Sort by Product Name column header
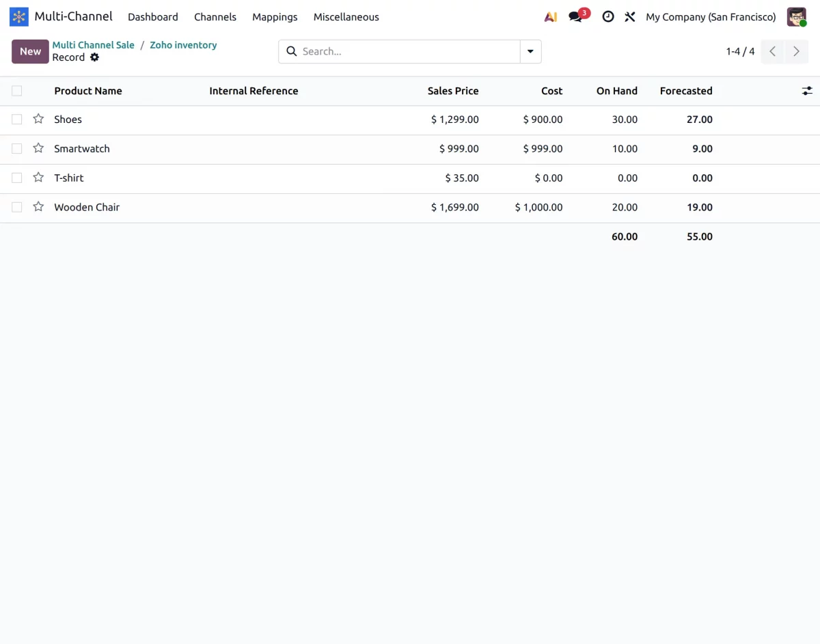This screenshot has width=820, height=644. [x=88, y=91]
